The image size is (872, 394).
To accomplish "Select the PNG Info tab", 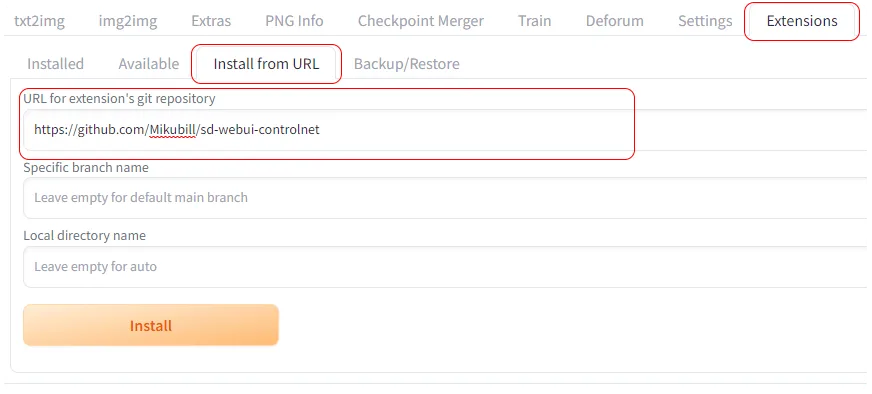I will pos(294,21).
